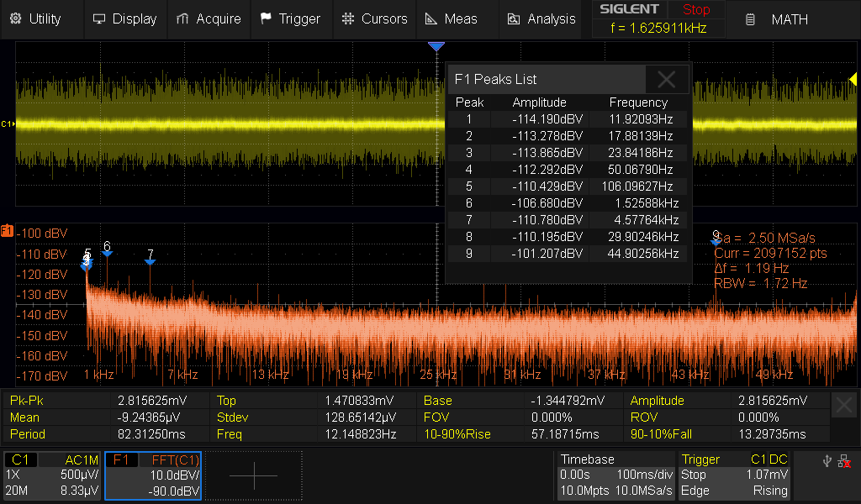Viewport: 861px width, 504px height.
Task: Open the Trigger C1 DC settings box
Action: click(x=735, y=475)
